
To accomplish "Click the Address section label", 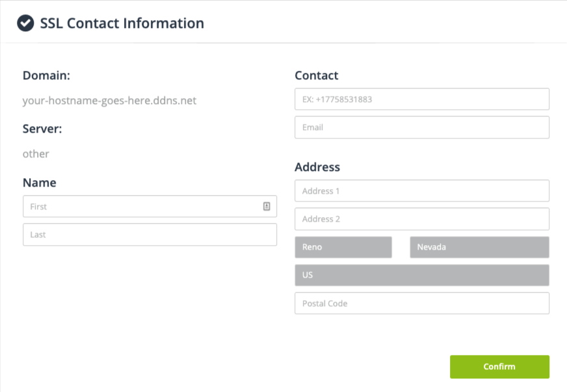I will pyautogui.click(x=317, y=167).
